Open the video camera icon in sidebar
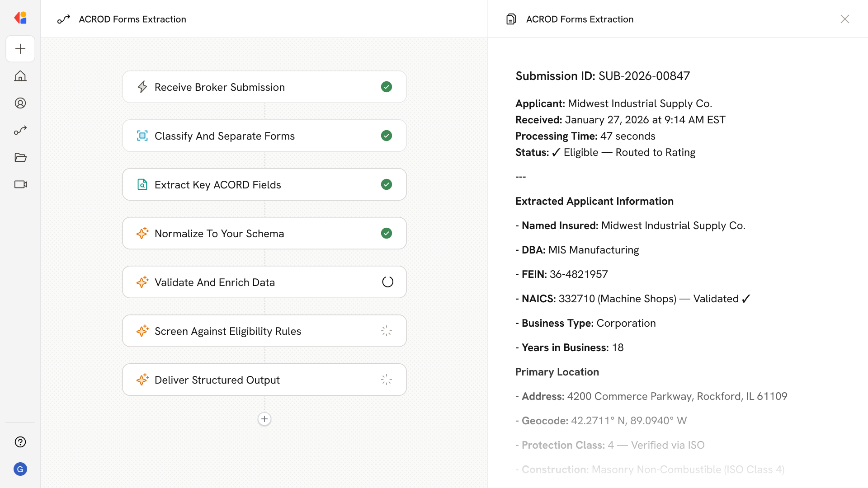 point(20,184)
